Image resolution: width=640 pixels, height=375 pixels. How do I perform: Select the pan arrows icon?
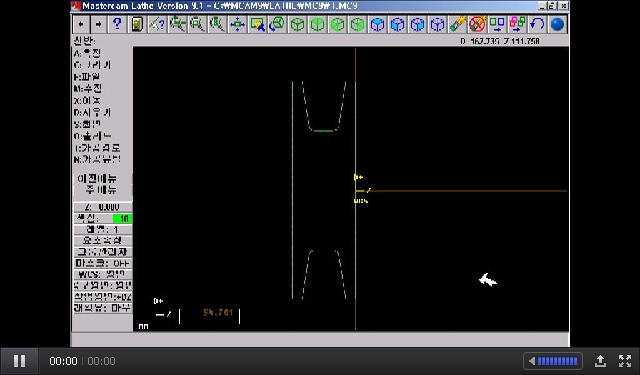[237, 24]
